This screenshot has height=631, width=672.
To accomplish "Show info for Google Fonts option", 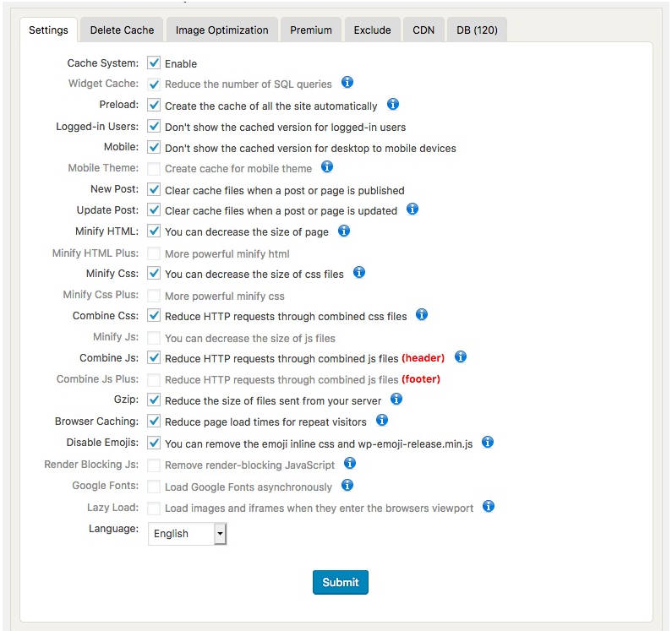I will (x=347, y=485).
